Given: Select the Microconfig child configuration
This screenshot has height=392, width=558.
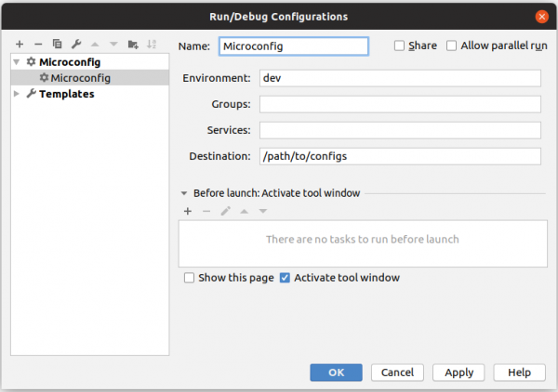Looking at the screenshot, I should click(80, 78).
